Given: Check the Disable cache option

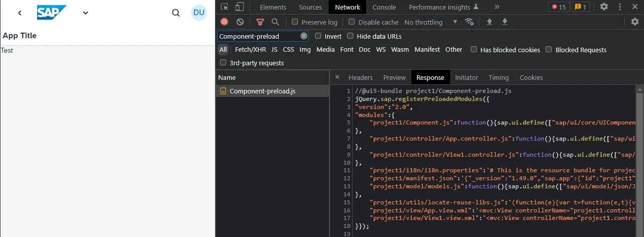Looking at the screenshot, I should click(x=352, y=22).
